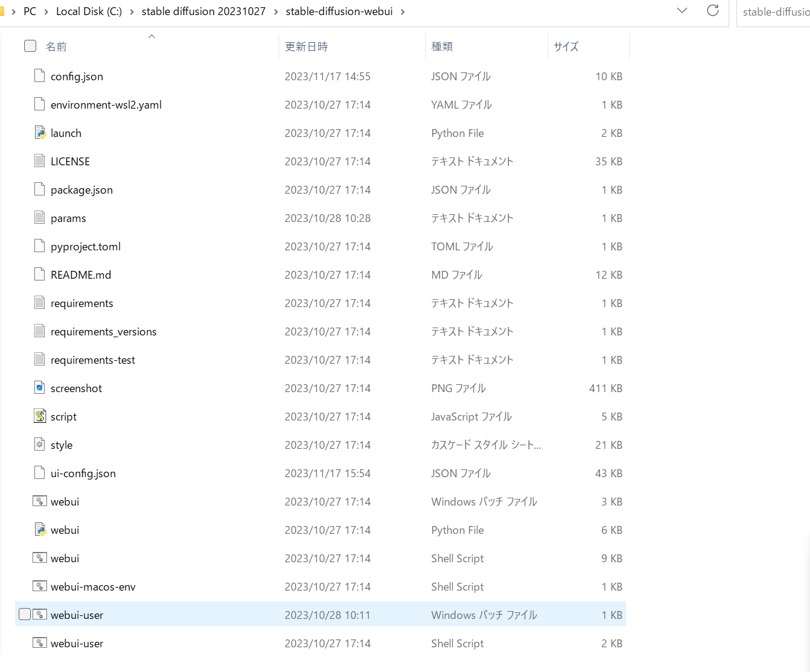Click the chevron after Local Disk (C:)
810x672 pixels.
(x=131, y=11)
